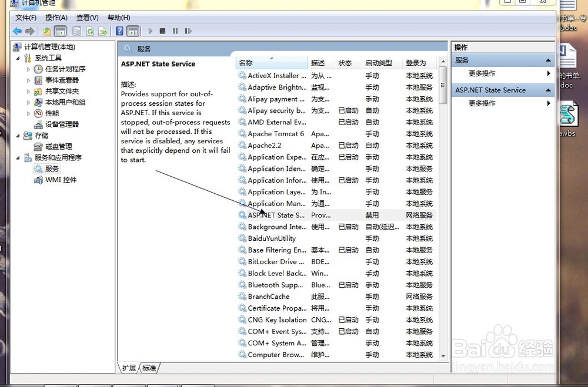Click the Up one level folder icon

tap(47, 31)
